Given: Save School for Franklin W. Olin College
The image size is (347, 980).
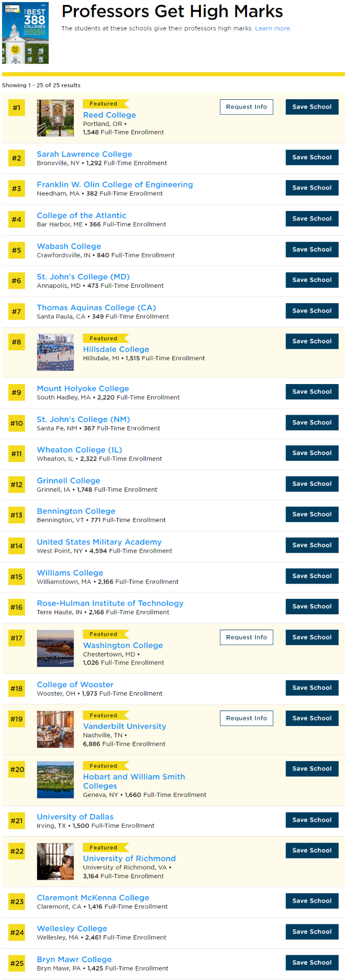Looking at the screenshot, I should (x=312, y=188).
